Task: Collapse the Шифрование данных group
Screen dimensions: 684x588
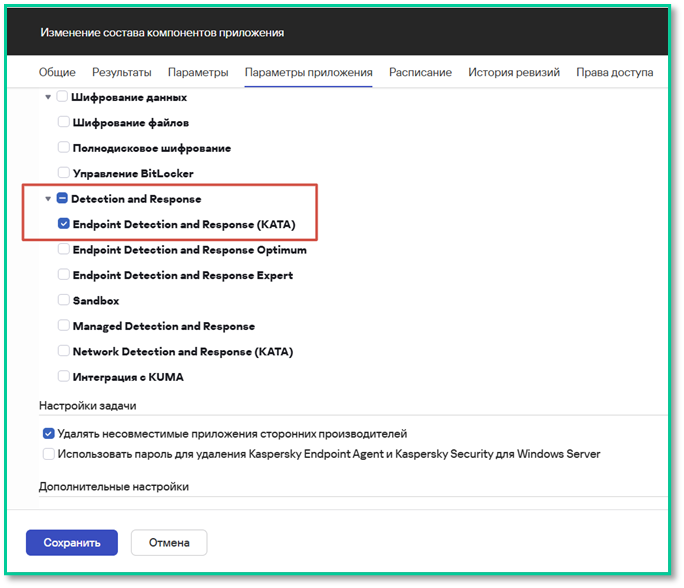Action: tap(48, 97)
